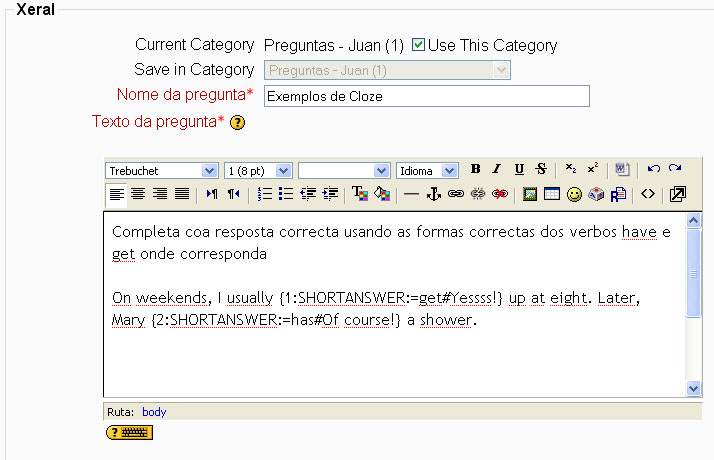Open the blank heading style dropdown
This screenshot has width=714, height=460.
pos(344,171)
